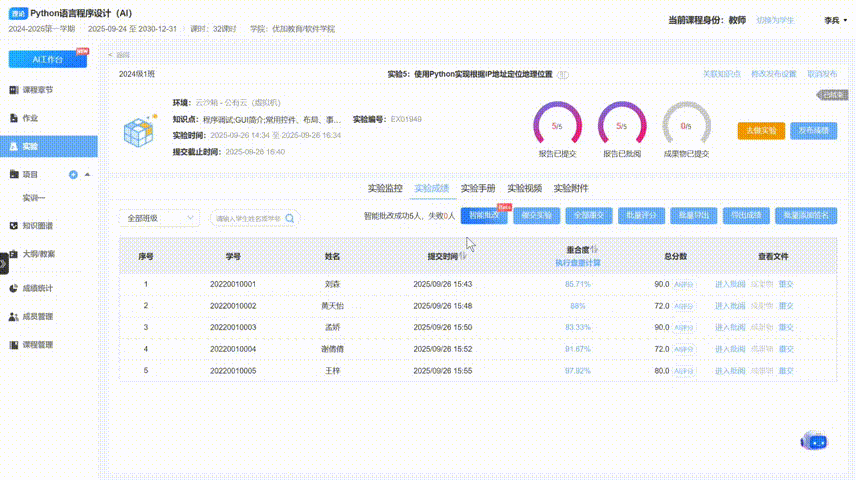The height and width of the screenshot is (480, 856).
Task: Open the 李兵 user menu dropdown
Action: coord(835,20)
